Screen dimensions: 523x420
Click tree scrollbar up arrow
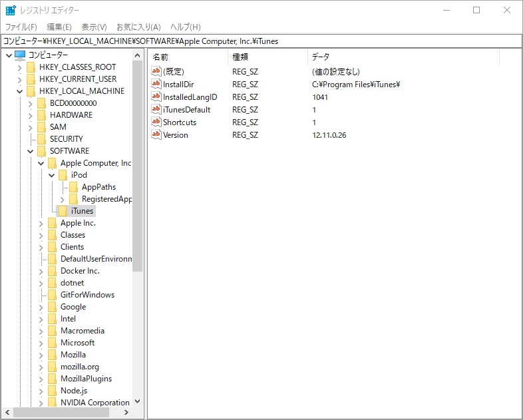138,55
